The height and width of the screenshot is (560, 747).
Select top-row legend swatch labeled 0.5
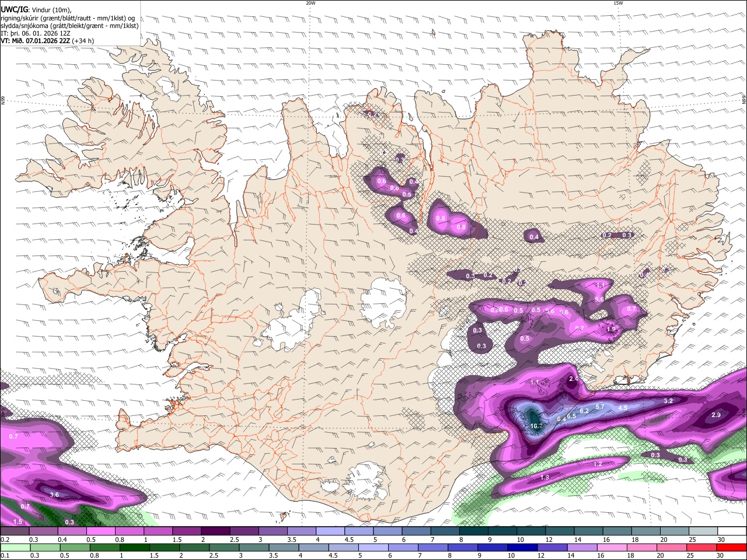(x=100, y=531)
